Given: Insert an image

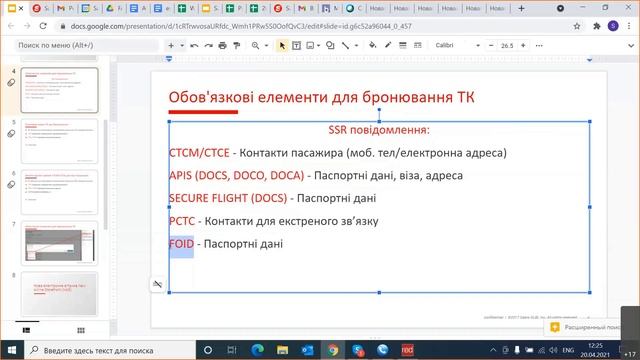Looking at the screenshot, I should tap(310, 46).
